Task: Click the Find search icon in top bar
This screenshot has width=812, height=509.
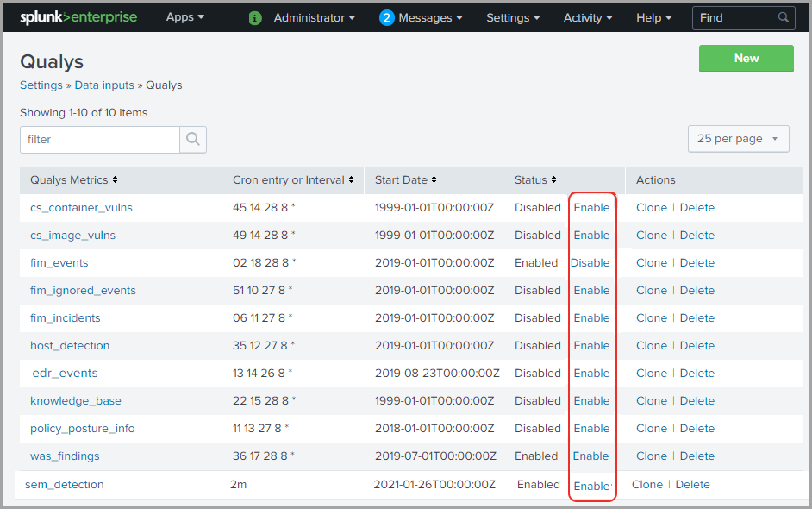Action: [783, 17]
